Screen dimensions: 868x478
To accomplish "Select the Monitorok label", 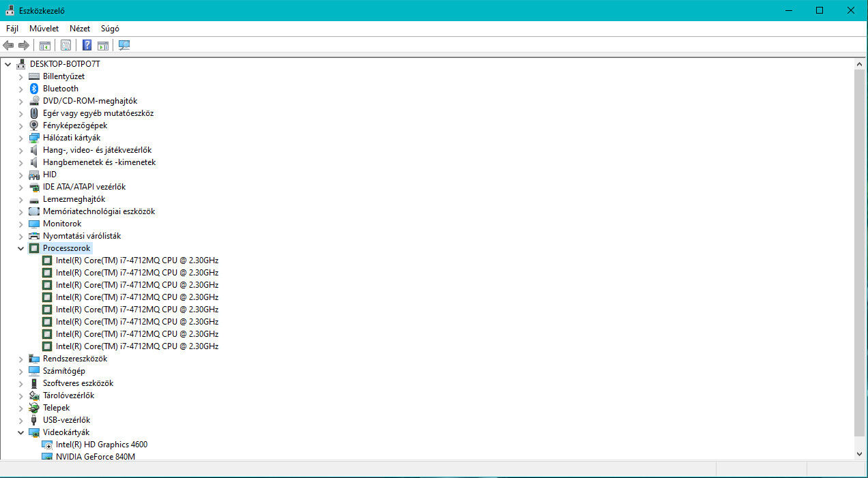I will pos(62,224).
